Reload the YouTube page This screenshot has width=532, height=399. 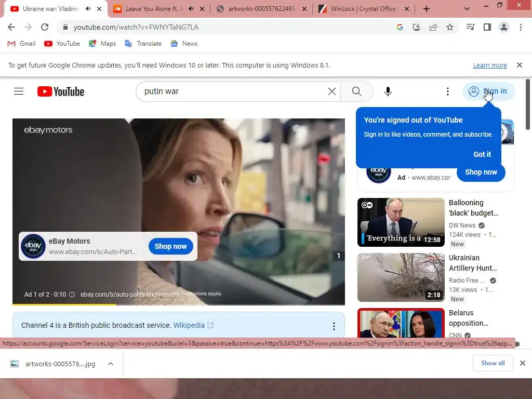pos(45,27)
